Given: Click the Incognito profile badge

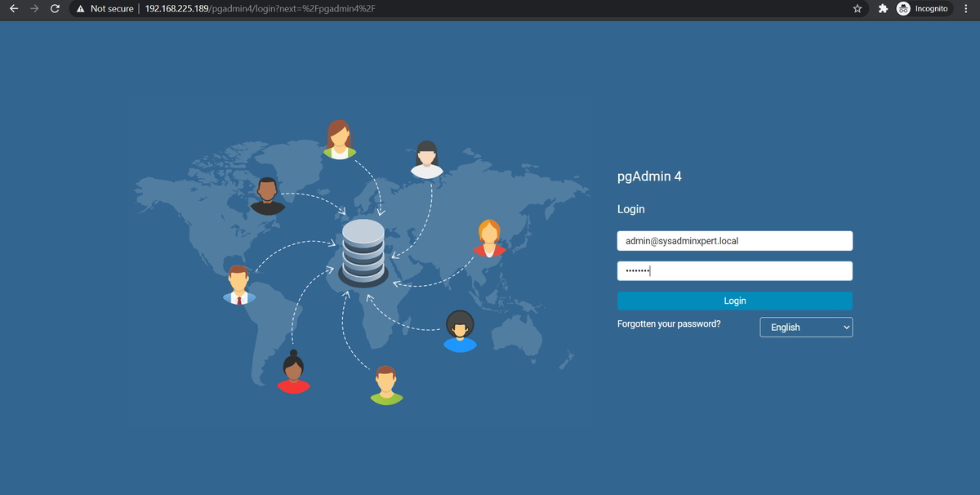Looking at the screenshot, I should [923, 8].
